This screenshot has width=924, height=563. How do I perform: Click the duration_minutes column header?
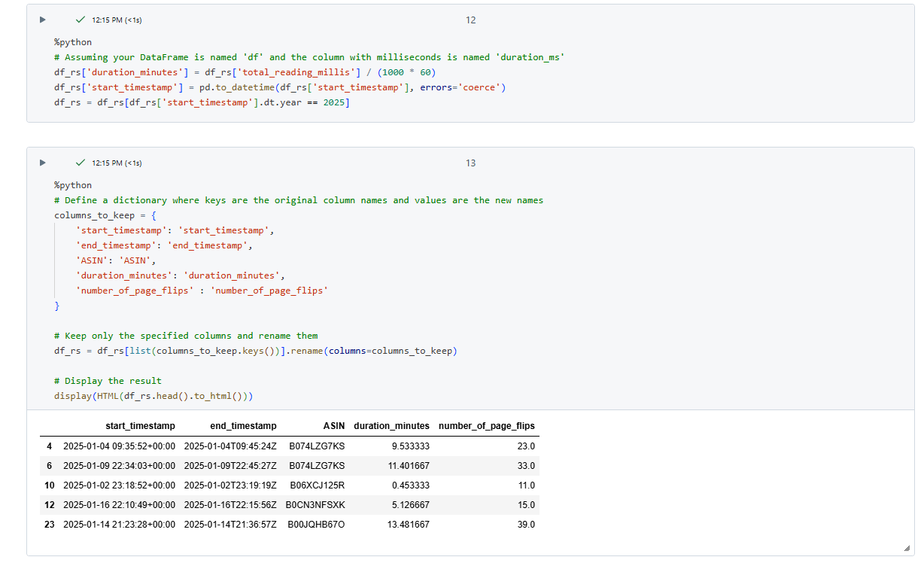(x=391, y=426)
